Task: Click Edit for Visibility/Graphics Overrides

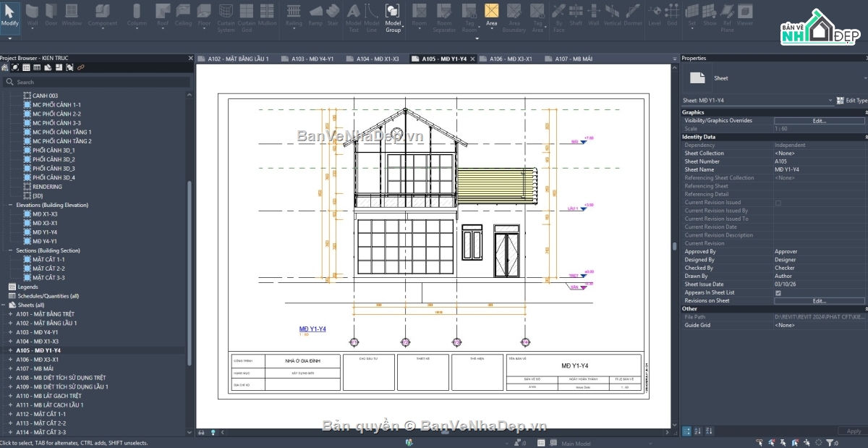Action: click(x=819, y=121)
